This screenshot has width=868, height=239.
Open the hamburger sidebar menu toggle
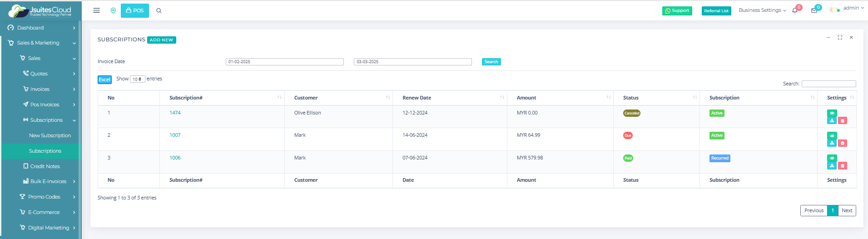96,10
